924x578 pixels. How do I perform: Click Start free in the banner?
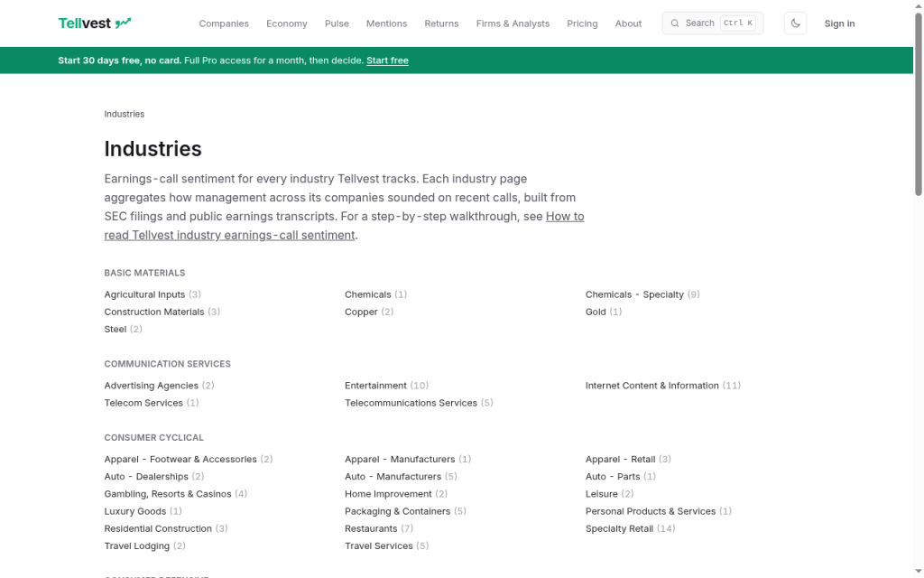tap(387, 61)
